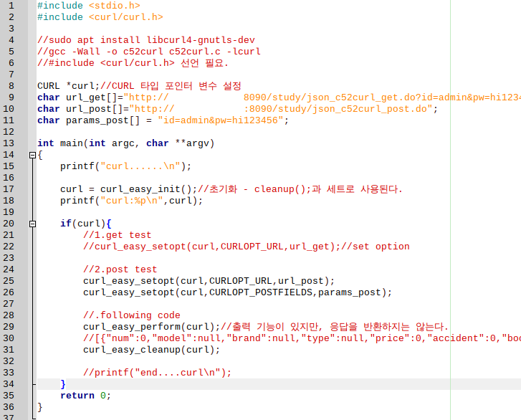This screenshot has height=420, width=521.
Task: Click the '#include <stdio.h>' line
Action: tap(89, 6)
